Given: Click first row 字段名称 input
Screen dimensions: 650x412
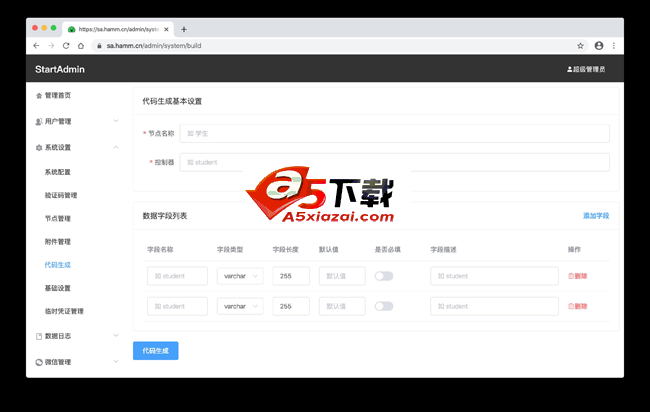Looking at the screenshot, I should point(177,276).
